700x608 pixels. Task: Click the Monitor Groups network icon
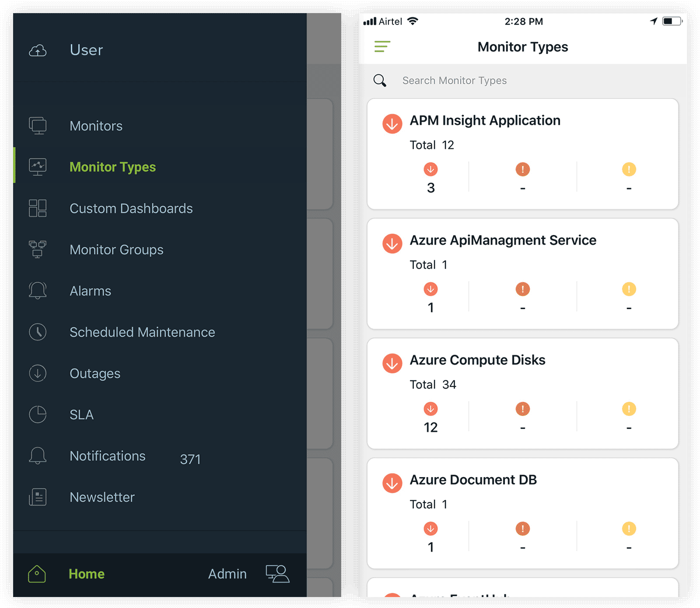click(38, 250)
